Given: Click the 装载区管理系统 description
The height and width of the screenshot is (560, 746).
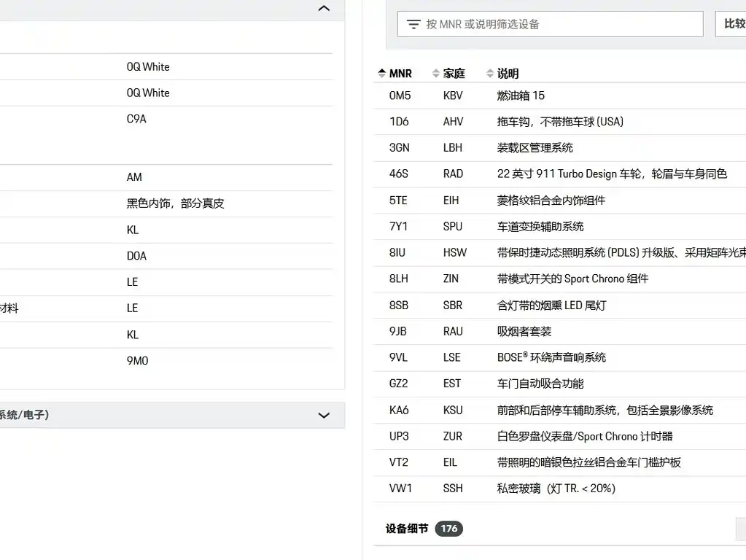Looking at the screenshot, I should (x=535, y=148).
